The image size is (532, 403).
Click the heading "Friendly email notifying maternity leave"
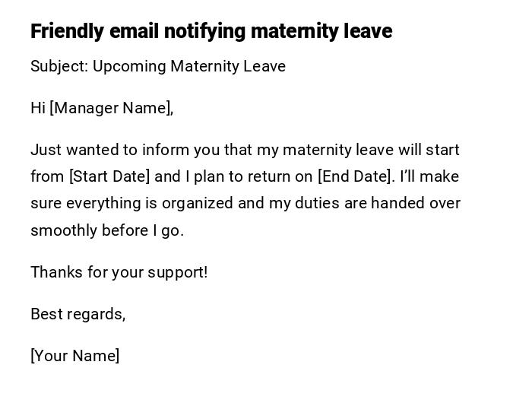[211, 31]
